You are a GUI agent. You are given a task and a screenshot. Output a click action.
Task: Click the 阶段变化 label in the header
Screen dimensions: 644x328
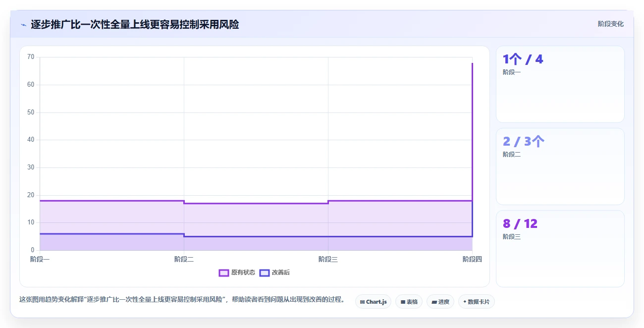[610, 24]
